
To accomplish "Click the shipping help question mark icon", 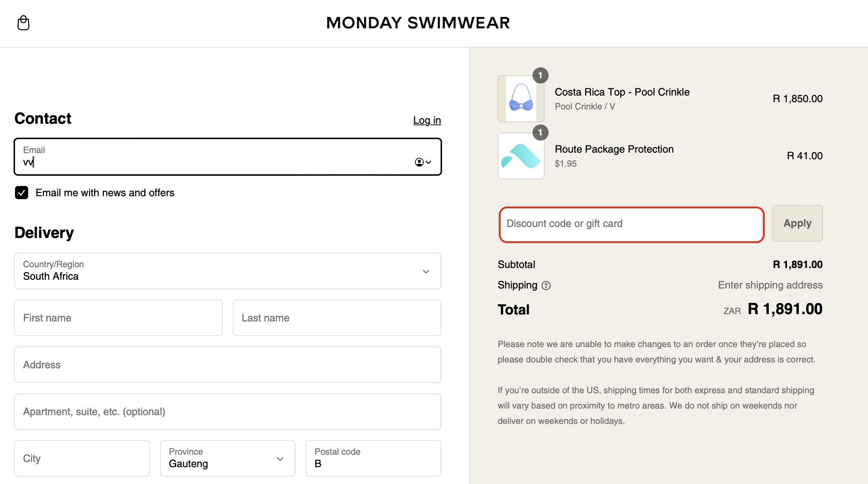I will point(546,286).
